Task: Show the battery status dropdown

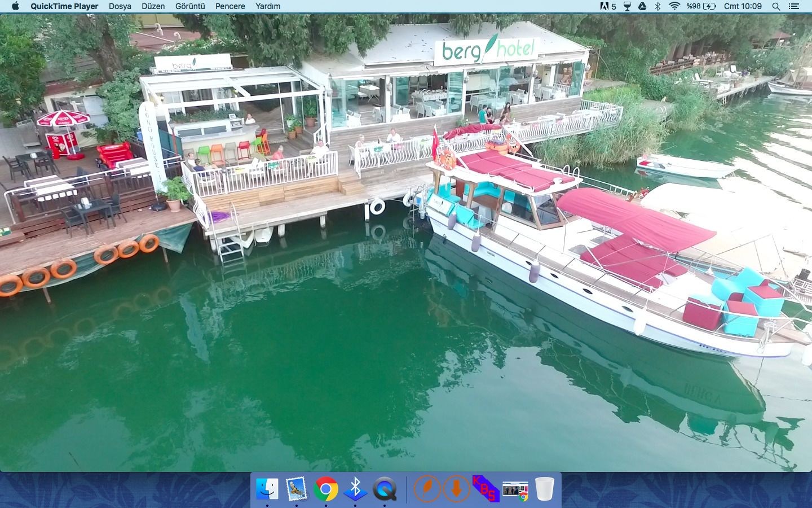Action: (701, 6)
